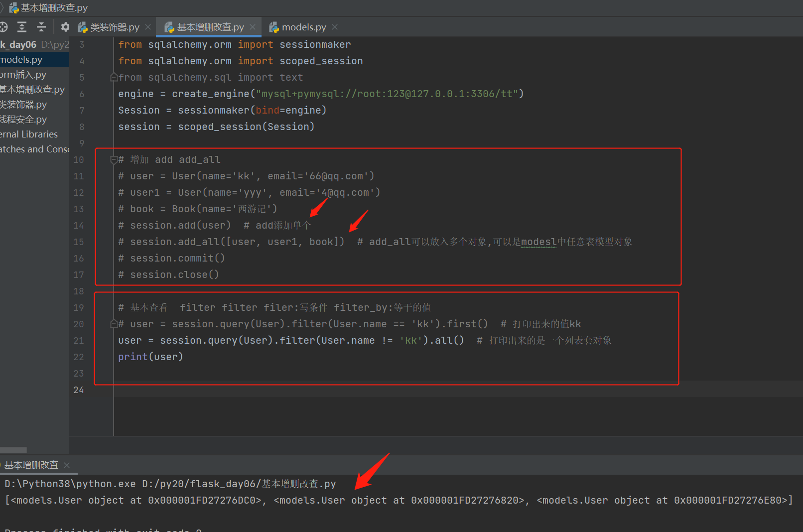Viewport: 803px width, 532px height.
Task: Click Scratches and Consoles tree node
Action: coord(34,149)
